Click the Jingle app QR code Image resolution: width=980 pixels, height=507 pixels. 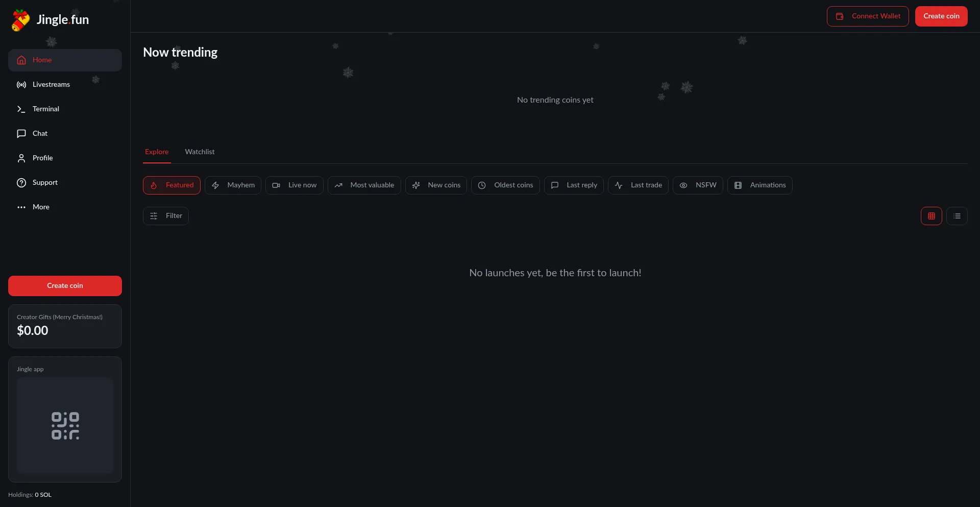65,426
